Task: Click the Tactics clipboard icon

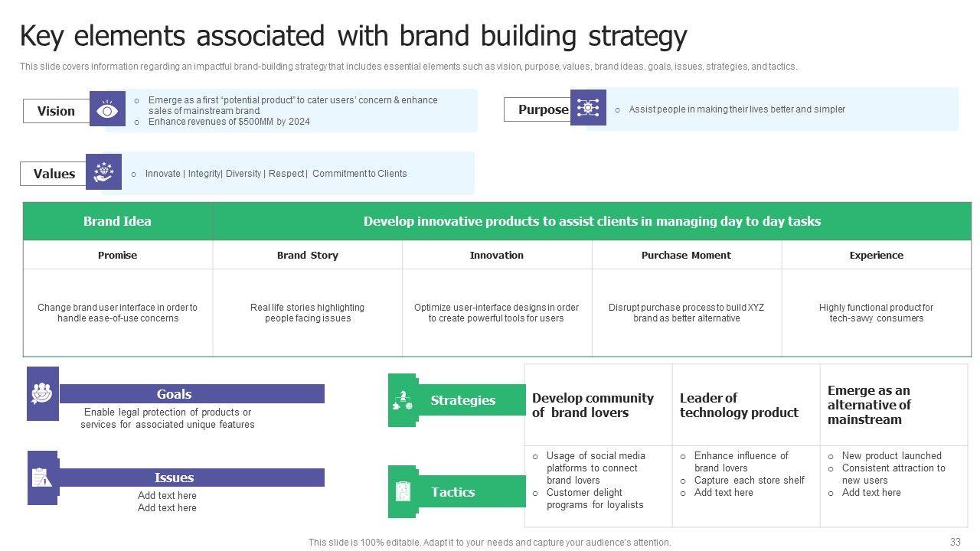Action: (x=403, y=491)
